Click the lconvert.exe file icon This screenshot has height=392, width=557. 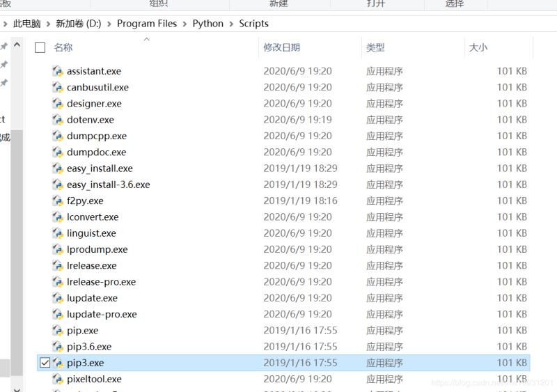tap(58, 217)
